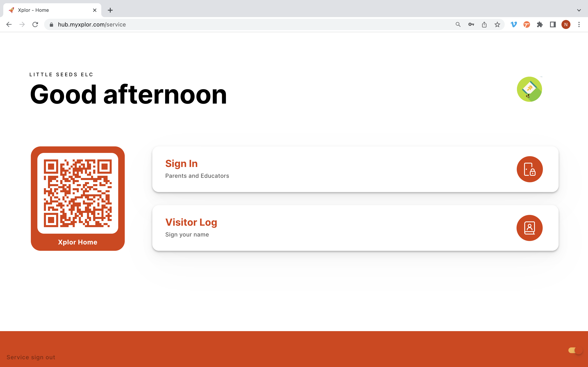Click the Visitor Log contact book icon
Viewport: 588px width, 367px height.
(529, 228)
